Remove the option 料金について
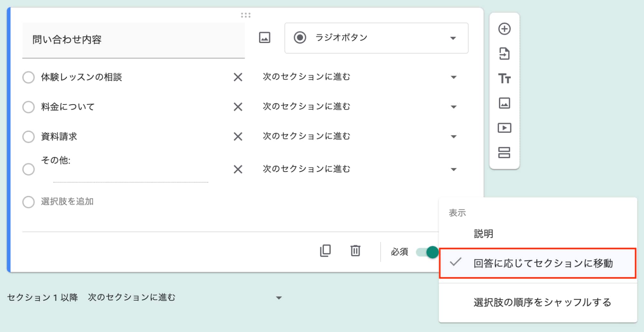This screenshot has height=332, width=644. (238, 107)
